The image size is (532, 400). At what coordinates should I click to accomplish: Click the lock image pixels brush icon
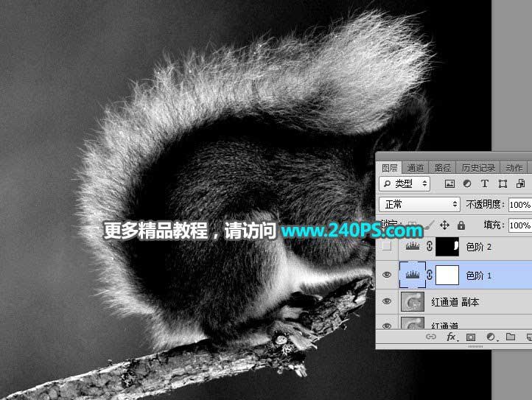(429, 225)
